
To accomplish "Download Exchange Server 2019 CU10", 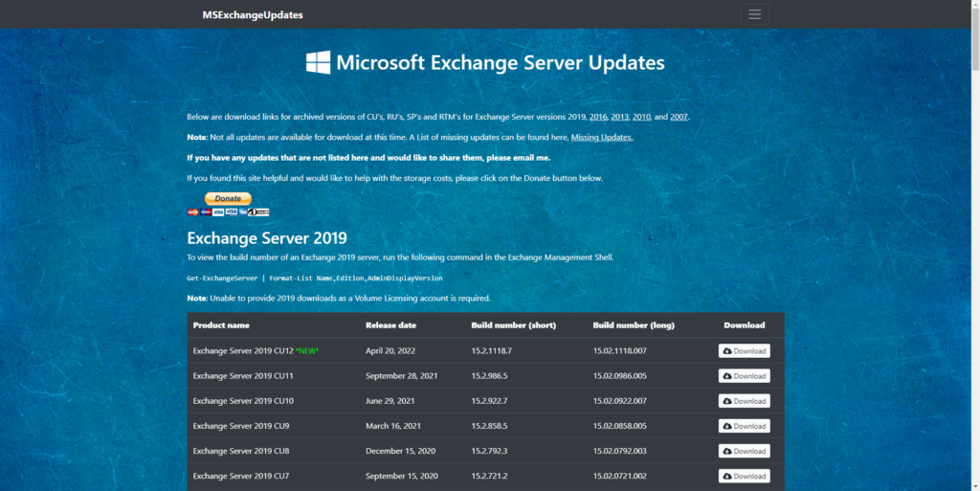I will [x=744, y=401].
